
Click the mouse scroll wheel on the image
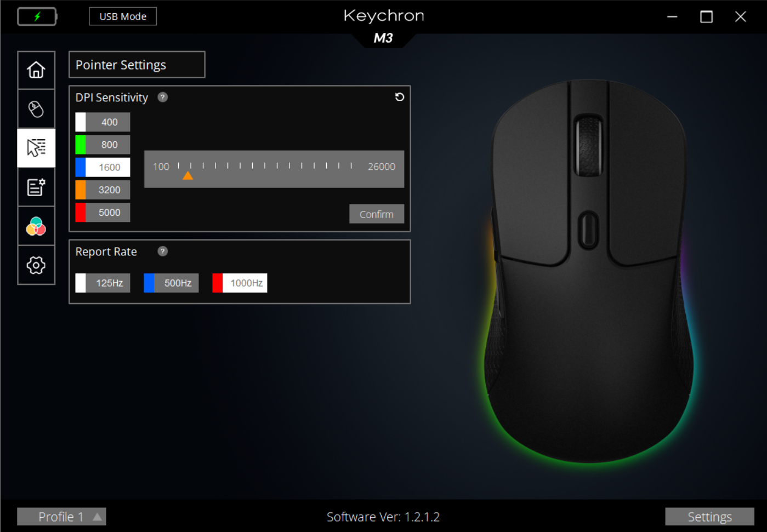pos(589,146)
